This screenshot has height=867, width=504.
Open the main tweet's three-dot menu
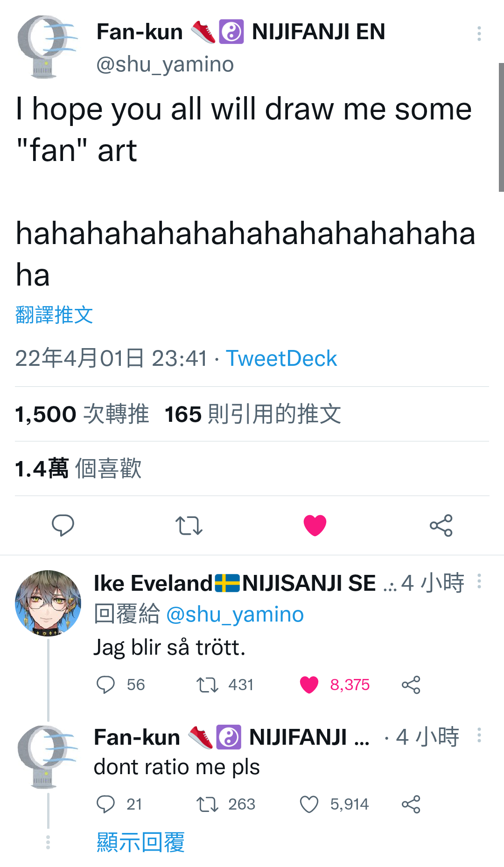[479, 34]
